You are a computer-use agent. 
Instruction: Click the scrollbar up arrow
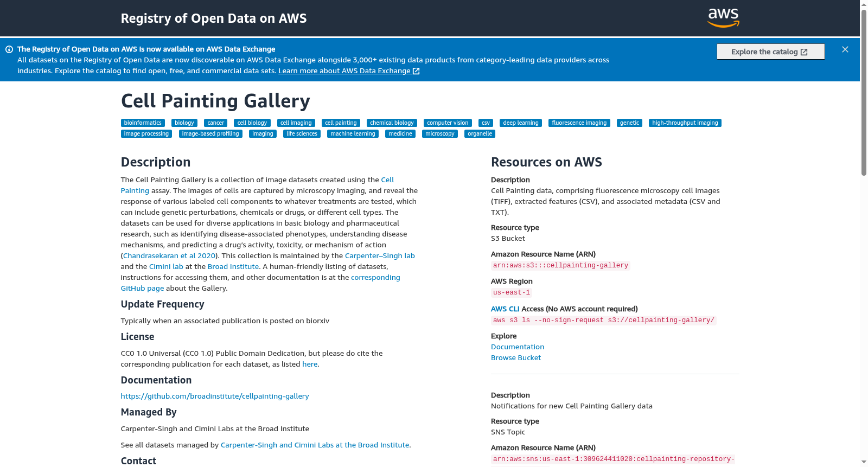[x=864, y=4]
